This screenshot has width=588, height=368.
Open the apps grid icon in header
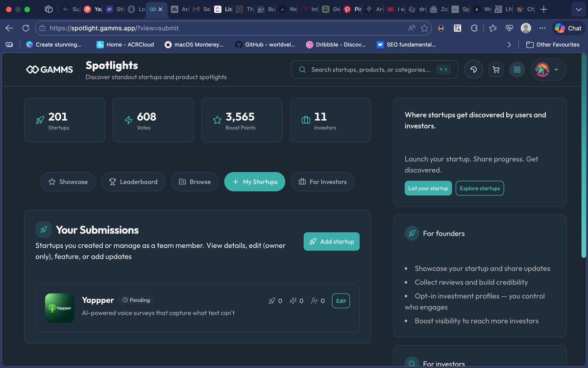coord(517,70)
